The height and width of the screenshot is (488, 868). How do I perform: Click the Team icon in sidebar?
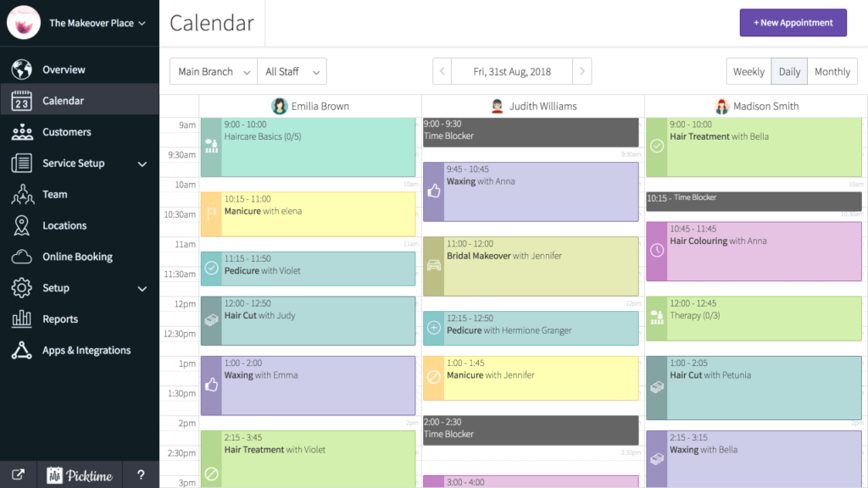pyautogui.click(x=22, y=194)
